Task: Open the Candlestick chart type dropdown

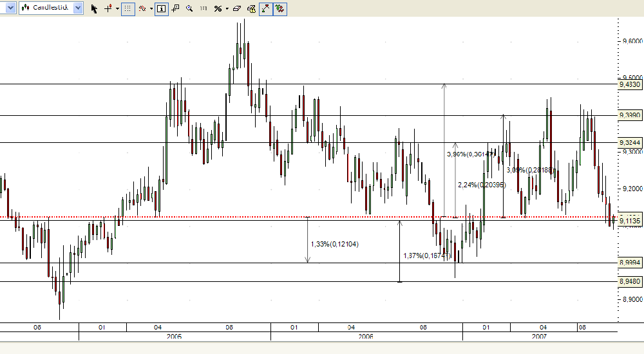Action: (78, 8)
